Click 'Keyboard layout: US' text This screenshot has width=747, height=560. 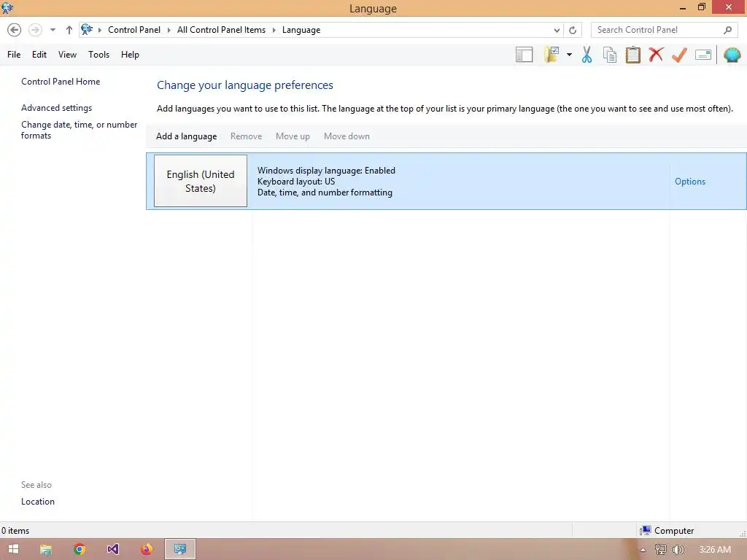pos(296,182)
